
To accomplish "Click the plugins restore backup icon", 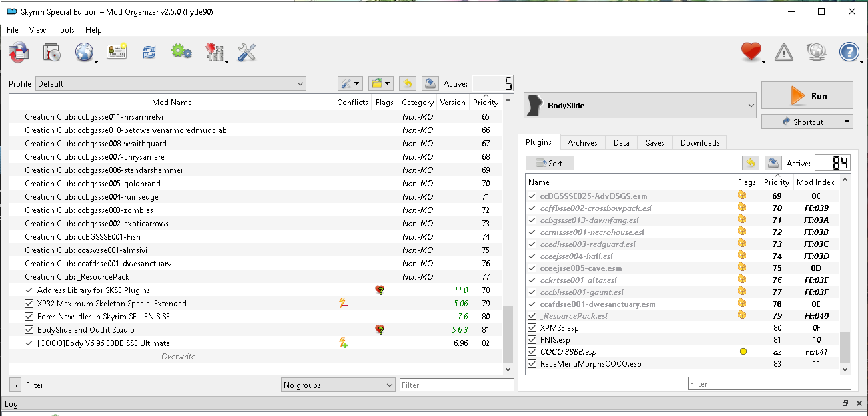I will coord(751,163).
